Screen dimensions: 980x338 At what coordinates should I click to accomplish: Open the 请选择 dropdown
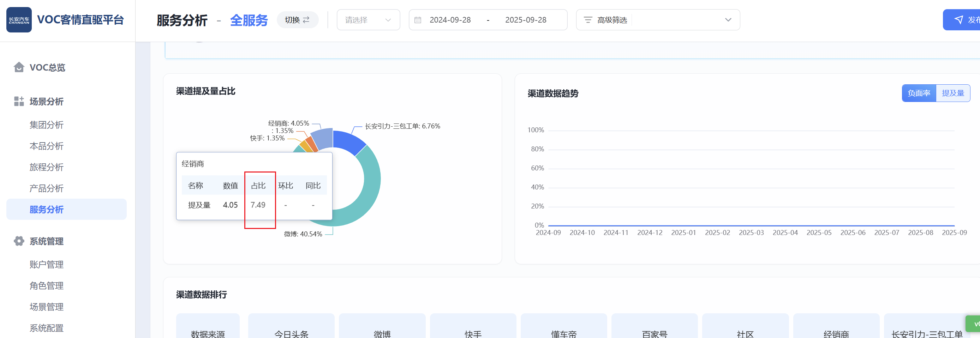coord(368,20)
